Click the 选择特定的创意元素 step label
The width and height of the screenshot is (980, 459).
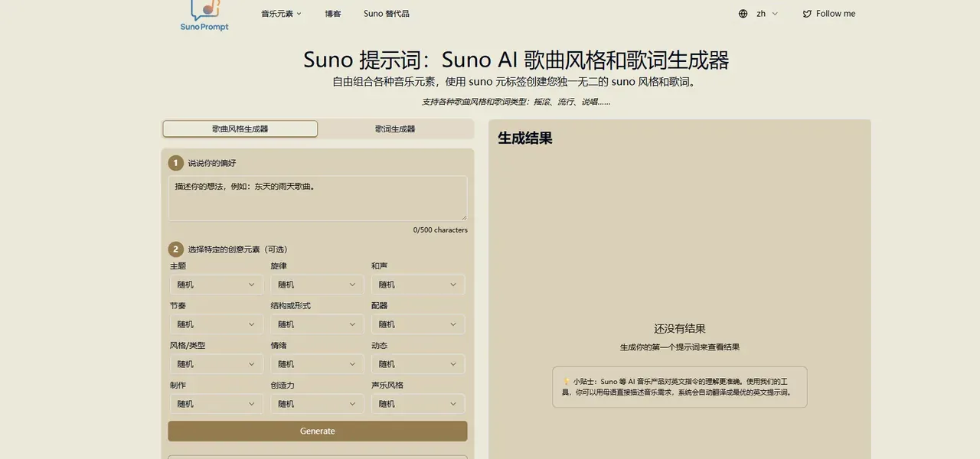pyautogui.click(x=238, y=249)
